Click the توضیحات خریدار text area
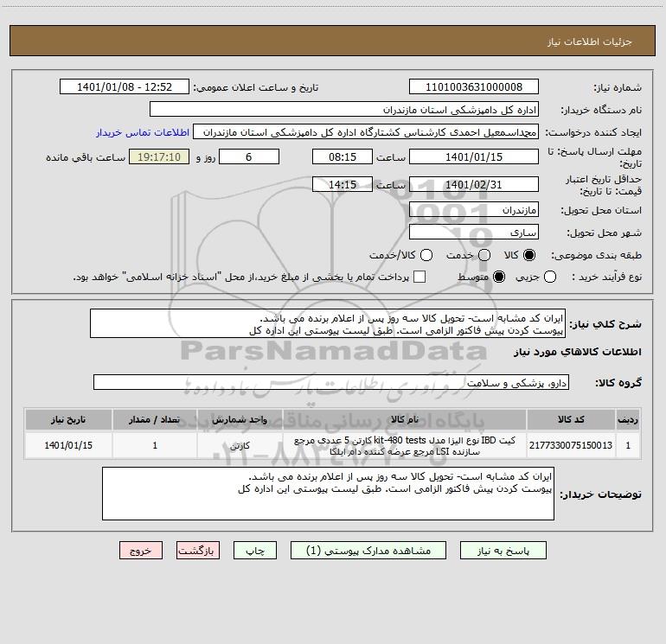The width and height of the screenshot is (666, 644). [x=328, y=494]
